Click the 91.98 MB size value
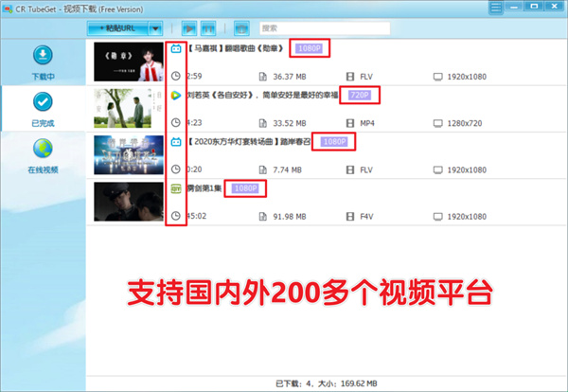Image resolution: width=568 pixels, height=392 pixels. [x=290, y=217]
